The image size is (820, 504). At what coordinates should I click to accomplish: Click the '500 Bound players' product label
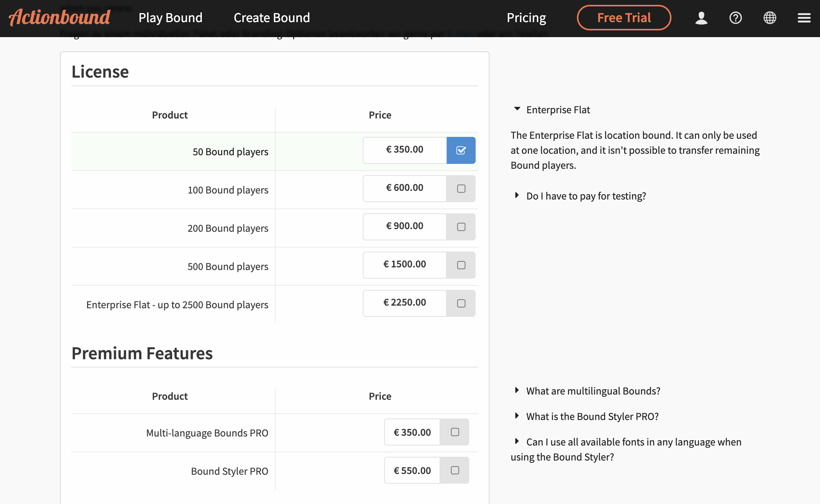pos(228,267)
